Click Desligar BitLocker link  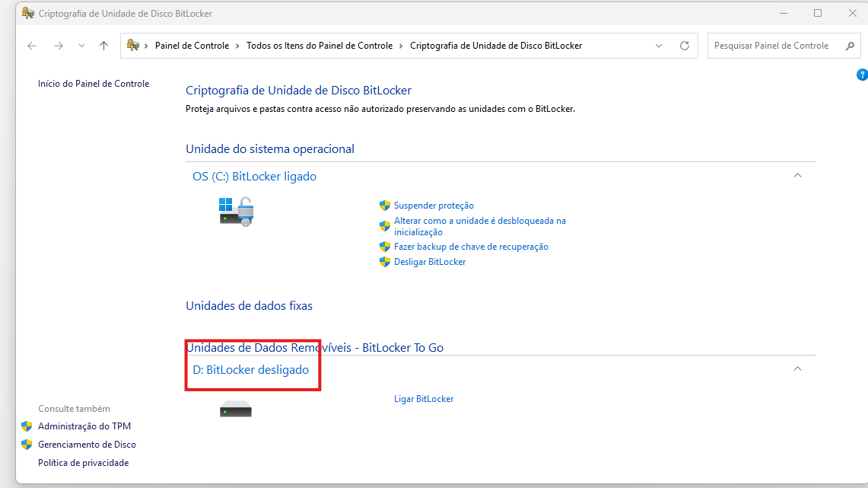[430, 261]
